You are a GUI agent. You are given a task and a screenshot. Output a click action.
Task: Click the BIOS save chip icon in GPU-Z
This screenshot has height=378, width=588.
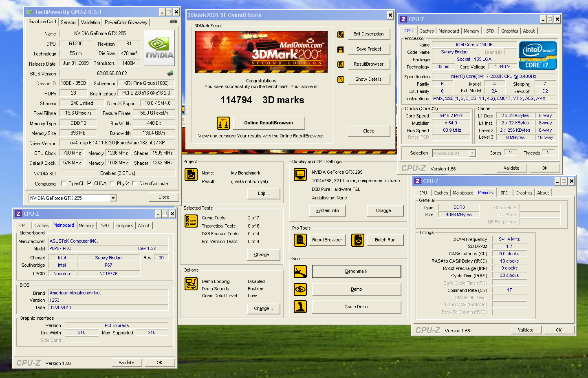click(x=170, y=73)
